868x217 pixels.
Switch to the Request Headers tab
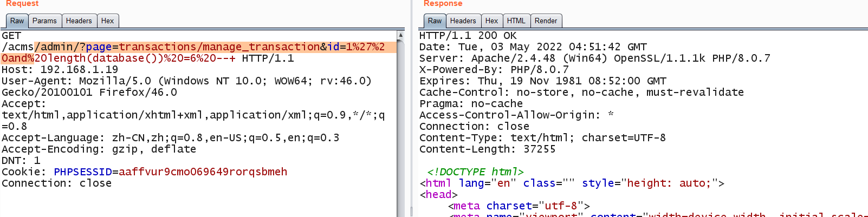(x=79, y=21)
